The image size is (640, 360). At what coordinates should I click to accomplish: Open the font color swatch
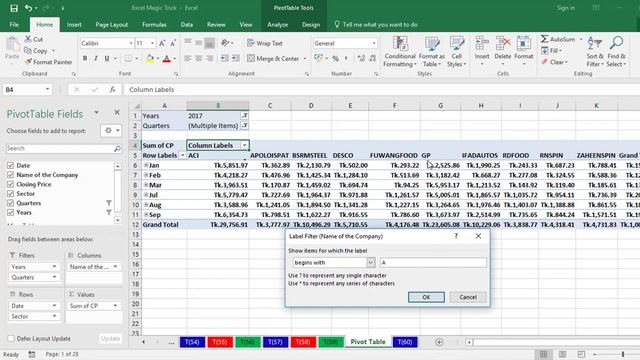[167, 59]
